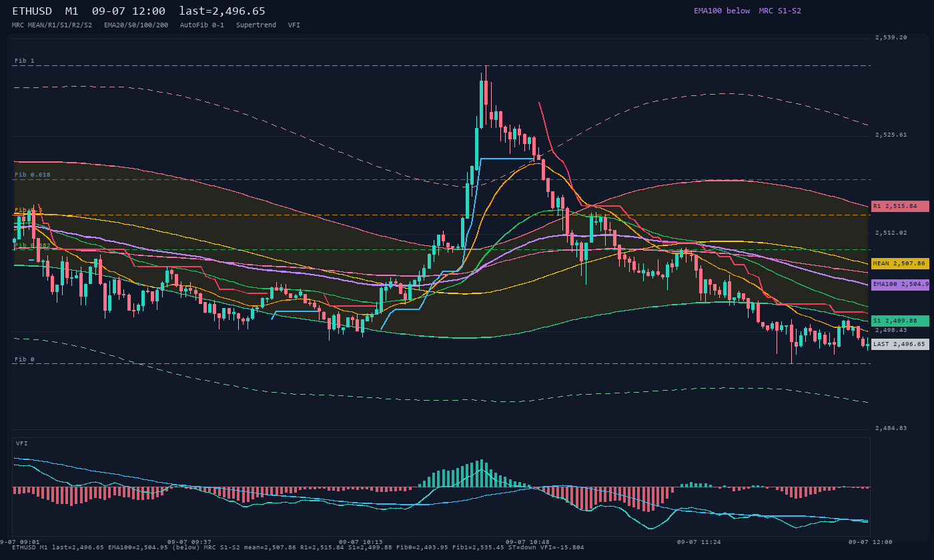This screenshot has height=560, width=934.
Task: Click the R1 2,515.84 price tag
Action: click(x=900, y=207)
